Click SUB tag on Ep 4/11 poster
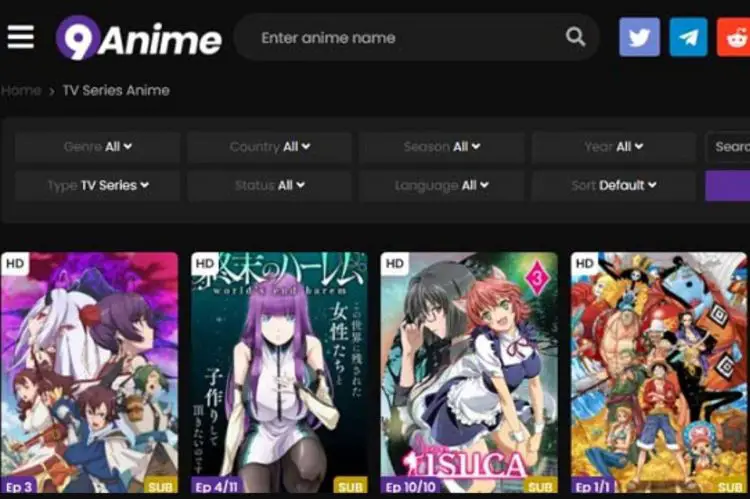The height and width of the screenshot is (499, 750). (x=351, y=485)
